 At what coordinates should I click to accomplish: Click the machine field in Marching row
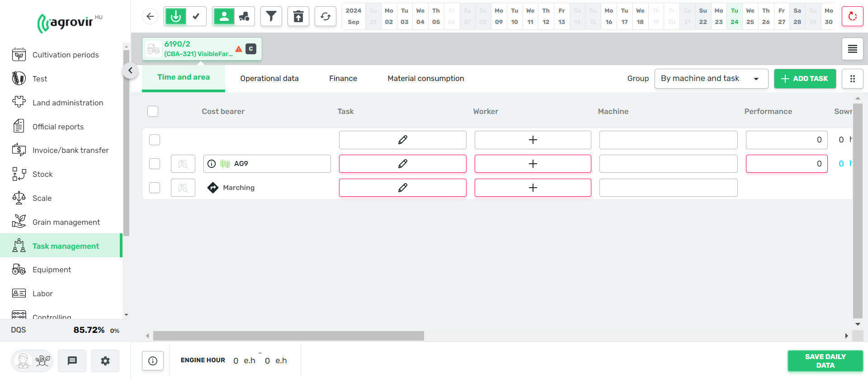tap(669, 188)
